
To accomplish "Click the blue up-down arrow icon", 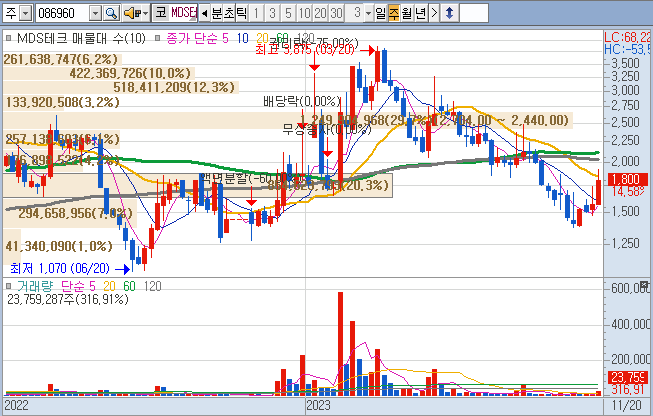I will tap(449, 13).
